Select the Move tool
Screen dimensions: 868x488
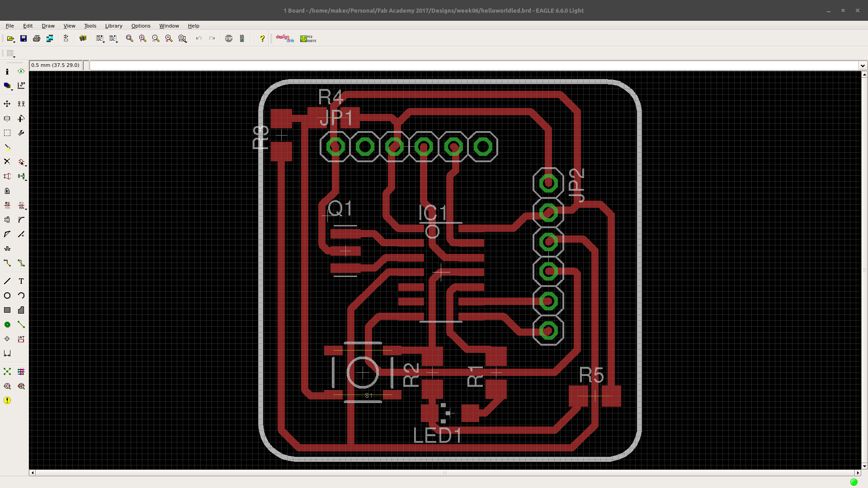(x=7, y=104)
